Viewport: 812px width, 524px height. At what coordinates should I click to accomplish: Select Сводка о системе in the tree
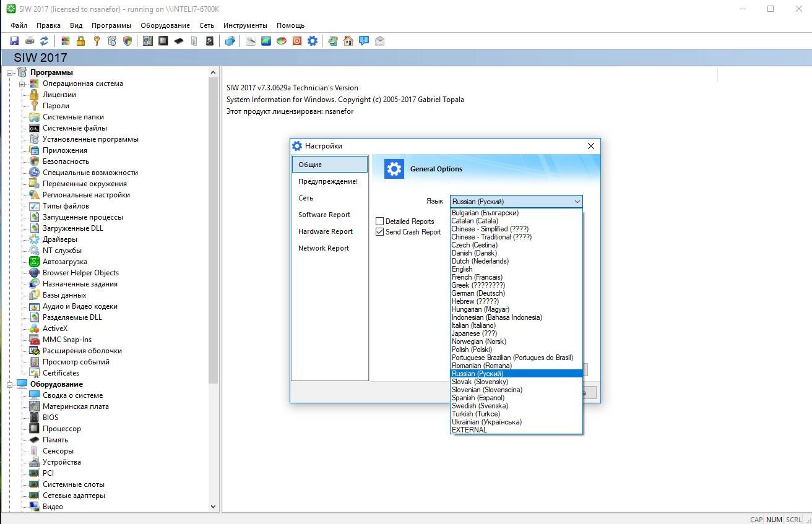coord(72,395)
